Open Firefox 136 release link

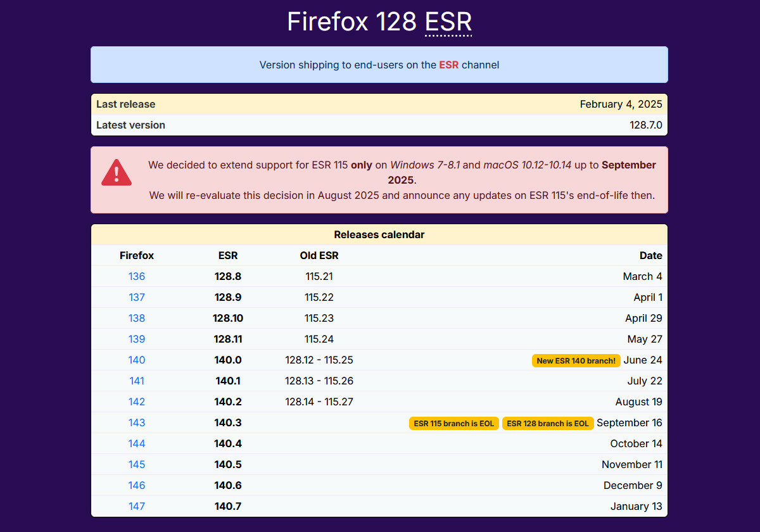pyautogui.click(x=137, y=276)
